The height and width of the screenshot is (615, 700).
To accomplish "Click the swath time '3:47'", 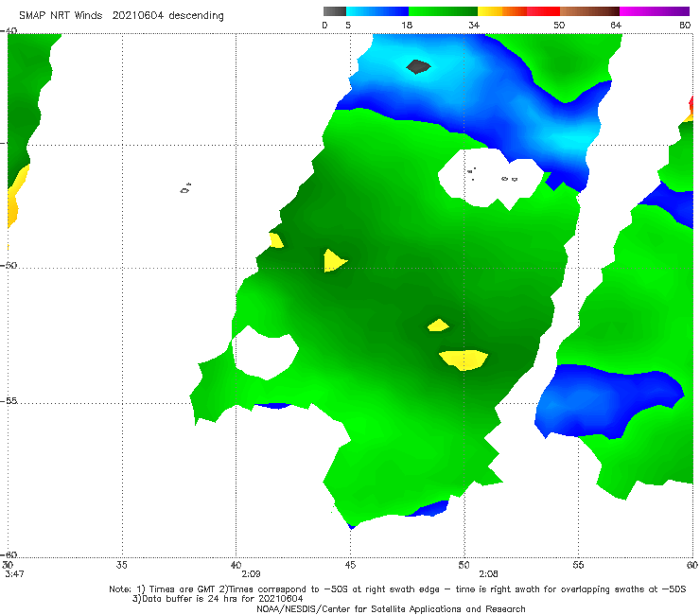I will pyautogui.click(x=14, y=574).
